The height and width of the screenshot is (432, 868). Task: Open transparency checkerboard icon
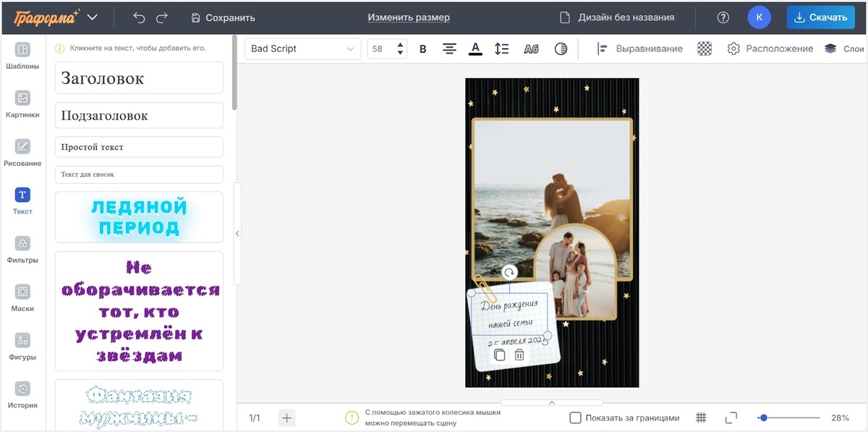click(x=705, y=48)
